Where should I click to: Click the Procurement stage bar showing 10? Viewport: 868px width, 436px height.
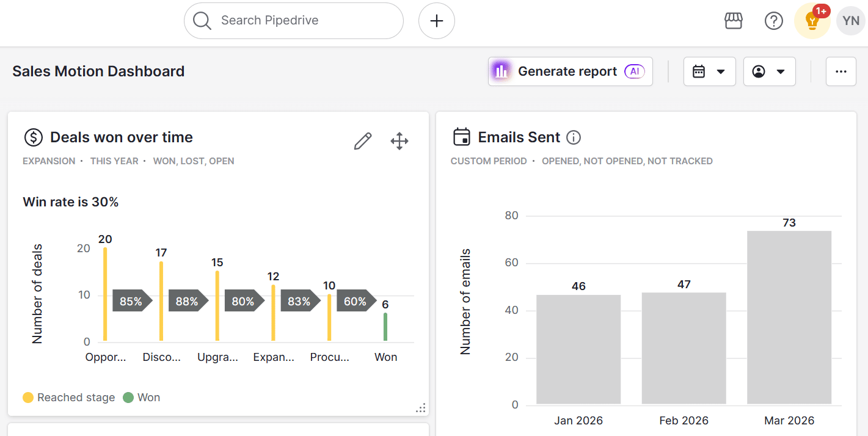329,318
